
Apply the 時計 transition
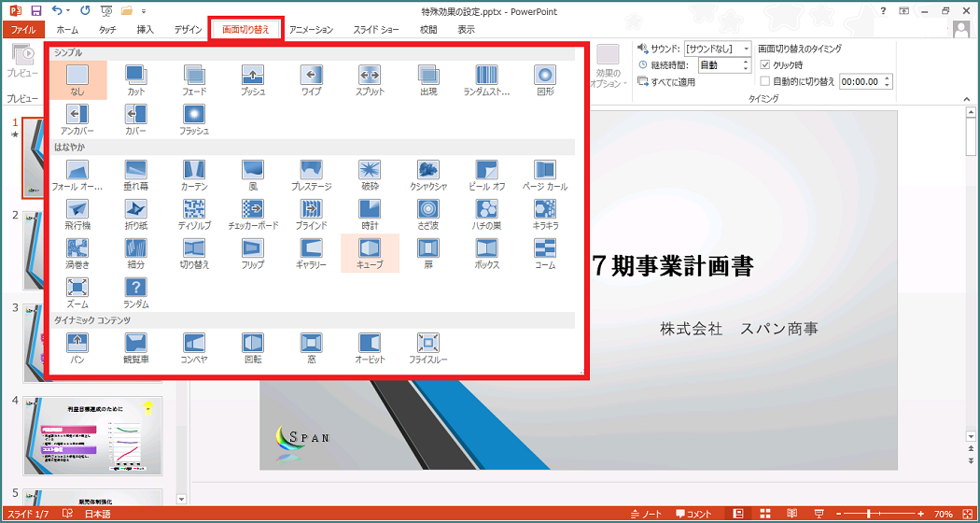click(370, 215)
